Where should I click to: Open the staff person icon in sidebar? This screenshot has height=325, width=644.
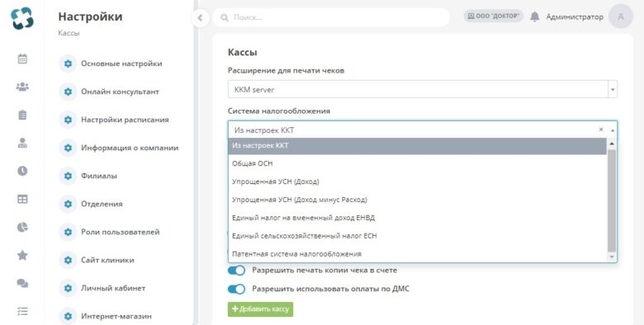pyautogui.click(x=22, y=143)
